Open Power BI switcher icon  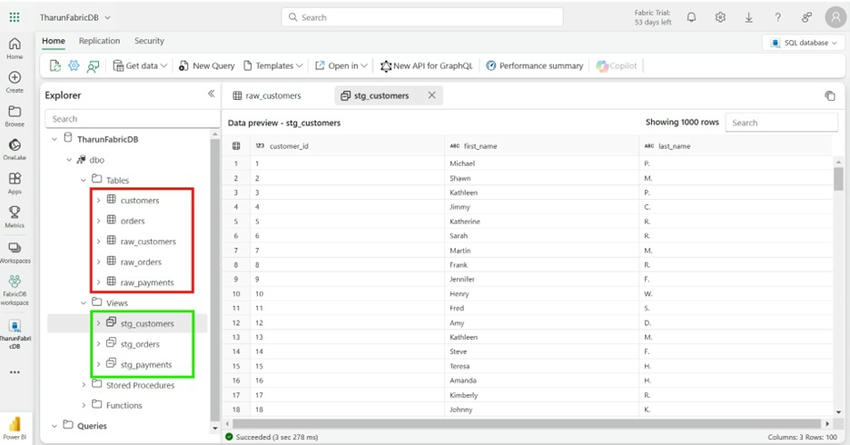15,428
